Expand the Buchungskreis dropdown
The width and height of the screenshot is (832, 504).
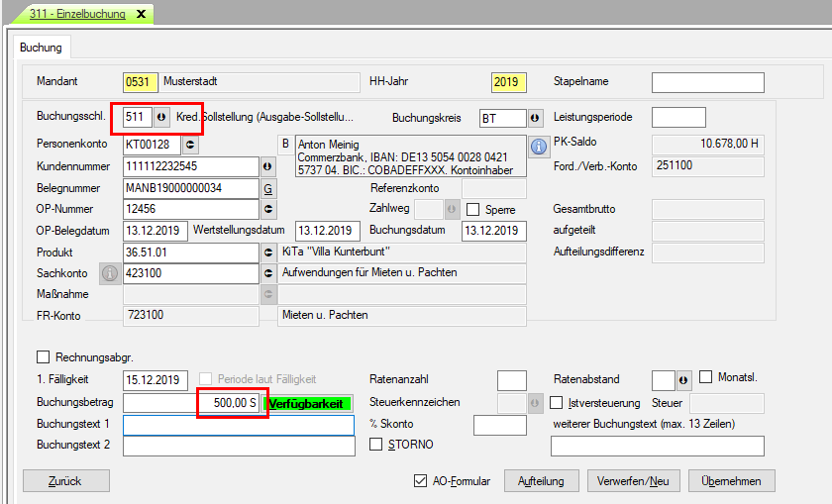click(x=535, y=118)
